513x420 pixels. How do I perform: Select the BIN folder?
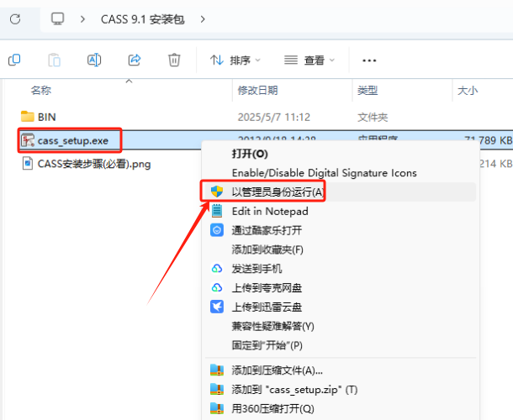[46, 117]
